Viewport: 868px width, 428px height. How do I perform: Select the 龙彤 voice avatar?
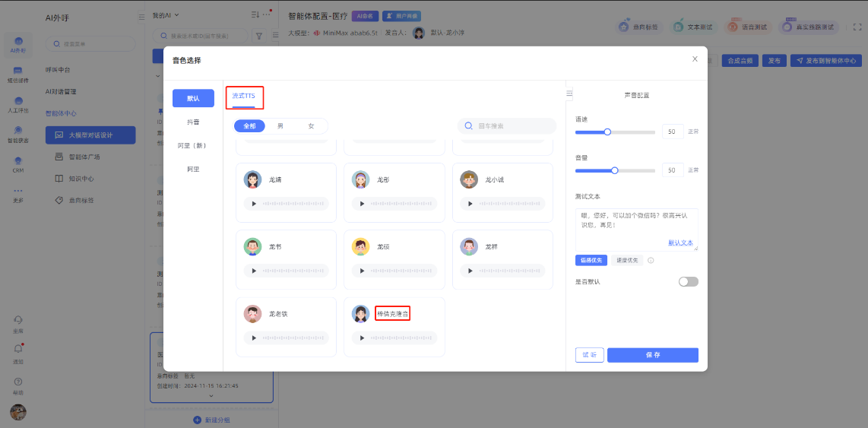tap(361, 180)
